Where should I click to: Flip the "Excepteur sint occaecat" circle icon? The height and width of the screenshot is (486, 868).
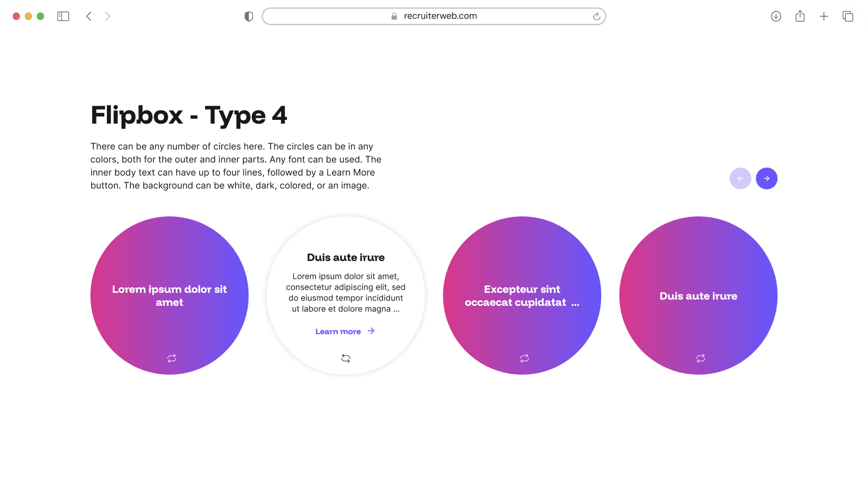[524, 358]
